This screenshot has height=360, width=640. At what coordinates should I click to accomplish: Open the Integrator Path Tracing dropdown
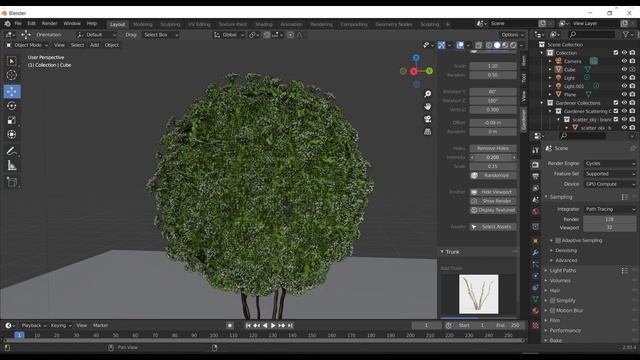[x=610, y=209]
